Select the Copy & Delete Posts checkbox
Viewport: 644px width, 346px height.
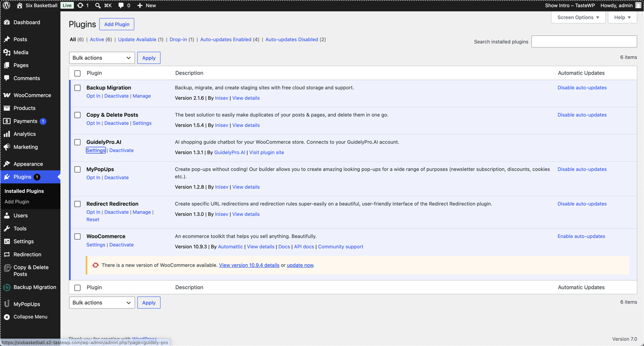point(77,115)
